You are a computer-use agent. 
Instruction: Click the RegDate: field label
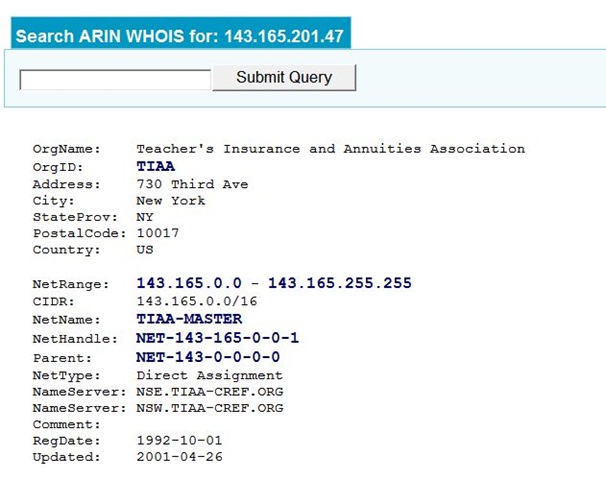pyautogui.click(x=66, y=441)
